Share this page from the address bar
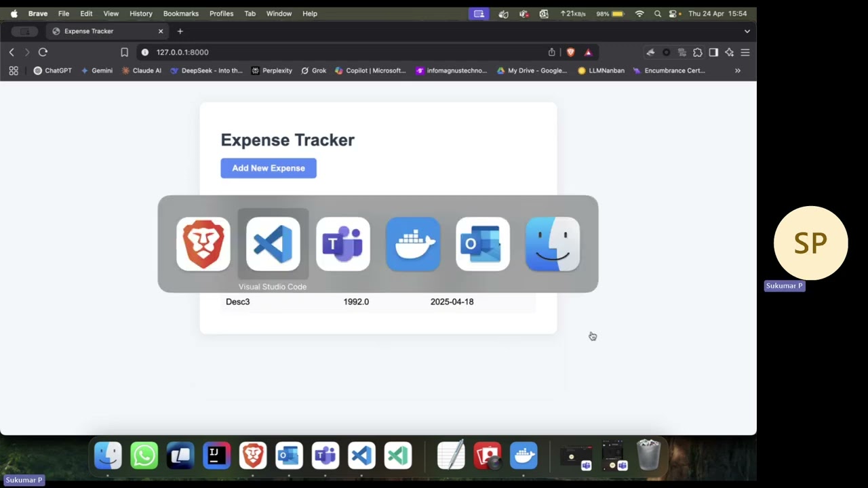The image size is (868, 488). click(x=551, y=52)
